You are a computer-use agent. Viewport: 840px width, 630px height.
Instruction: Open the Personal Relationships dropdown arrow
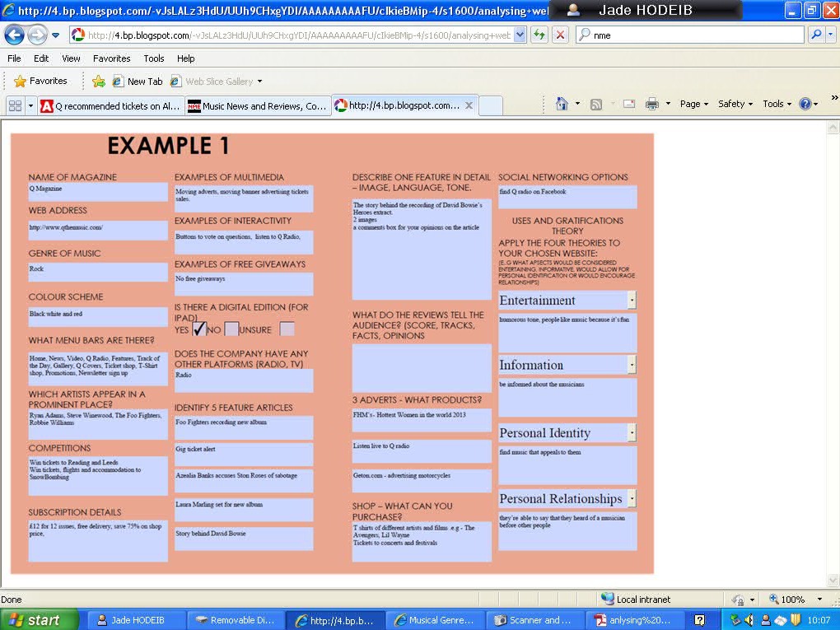(632, 498)
